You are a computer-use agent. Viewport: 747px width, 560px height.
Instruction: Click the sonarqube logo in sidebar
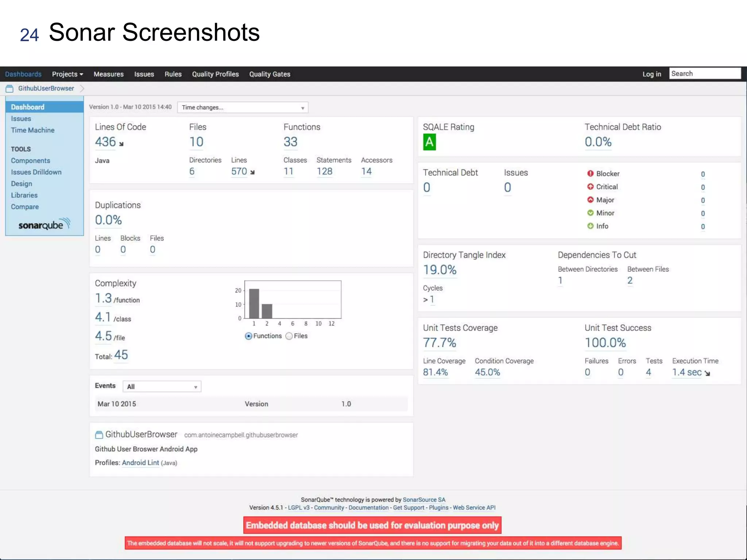pos(44,225)
